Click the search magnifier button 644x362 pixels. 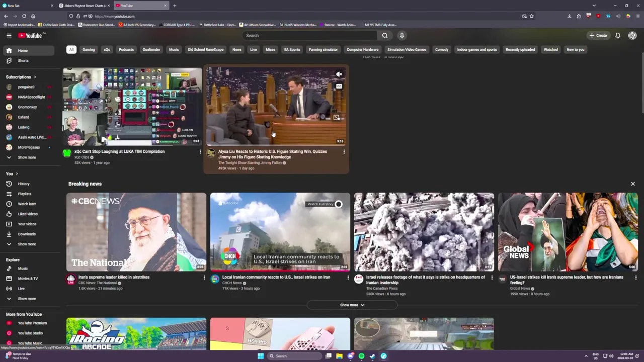(385, 35)
